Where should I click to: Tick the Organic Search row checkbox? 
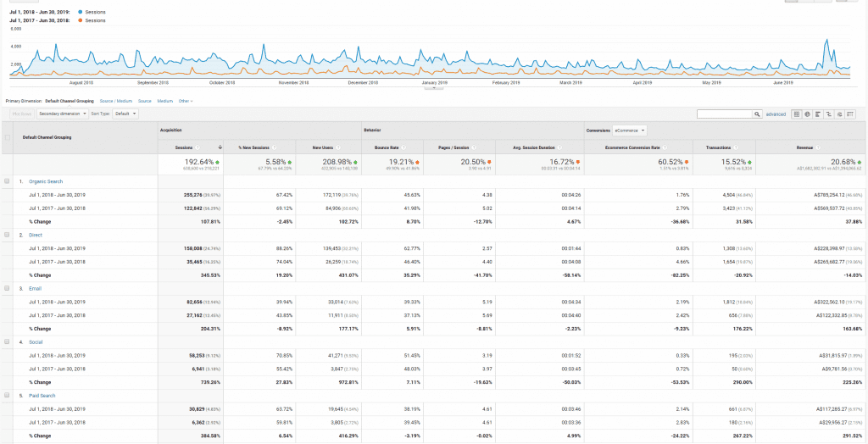[x=8, y=181]
